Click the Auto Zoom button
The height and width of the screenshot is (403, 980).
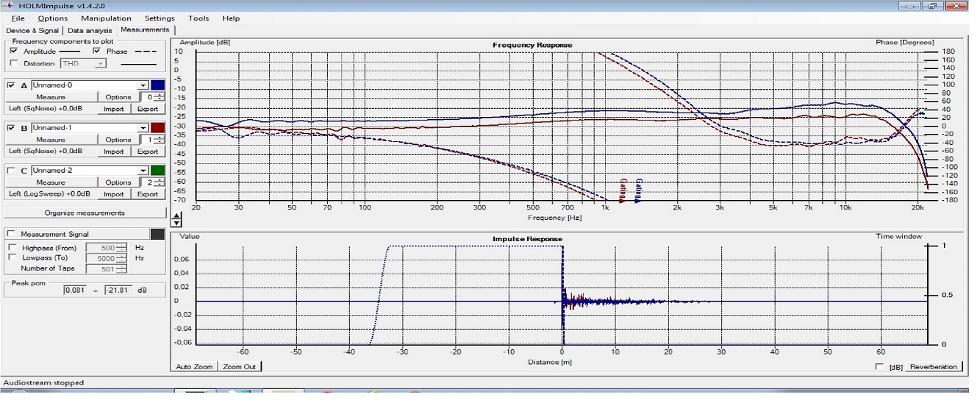coord(194,366)
